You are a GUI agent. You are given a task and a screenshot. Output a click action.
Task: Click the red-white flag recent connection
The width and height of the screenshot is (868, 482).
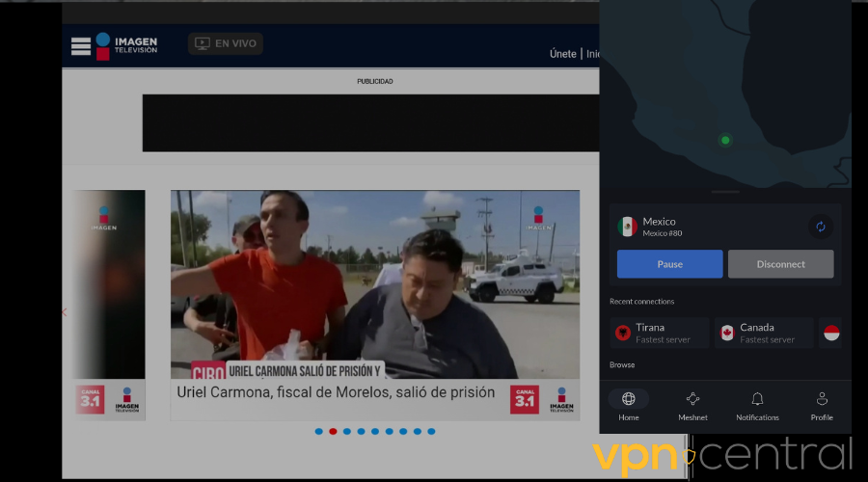click(831, 333)
